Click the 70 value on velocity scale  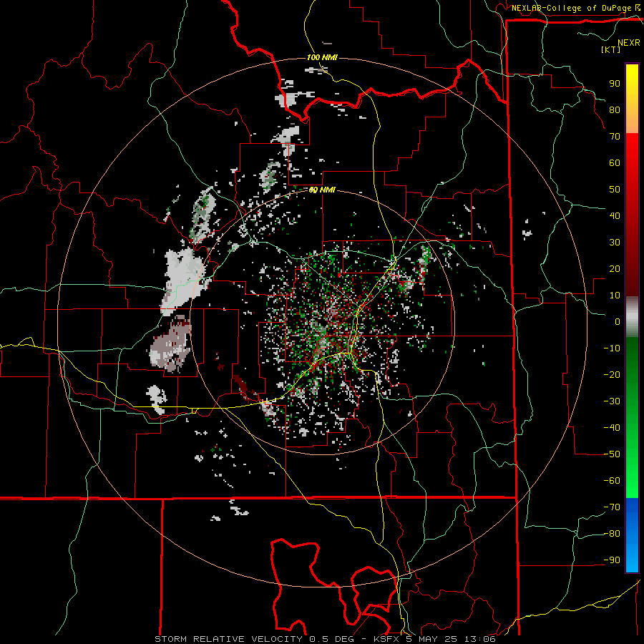click(x=615, y=137)
